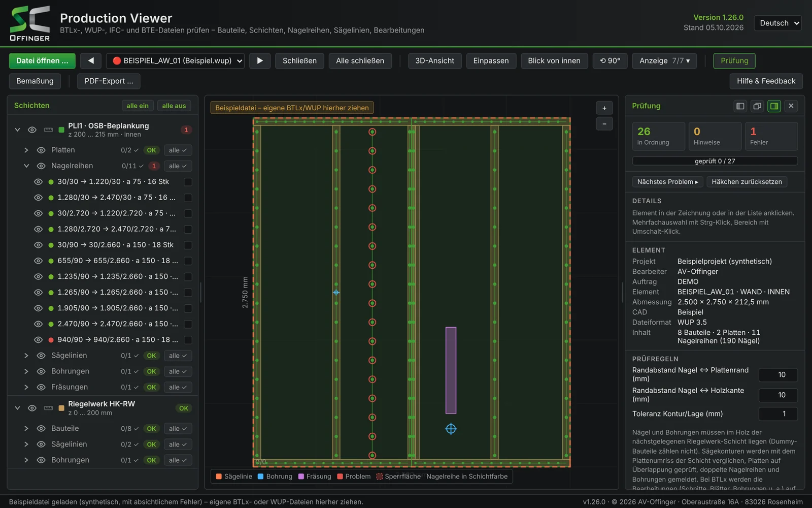Screen dimensions: 812x508
Task: Click the geprüft 0 / 27 progress bar
Action: 715,161
